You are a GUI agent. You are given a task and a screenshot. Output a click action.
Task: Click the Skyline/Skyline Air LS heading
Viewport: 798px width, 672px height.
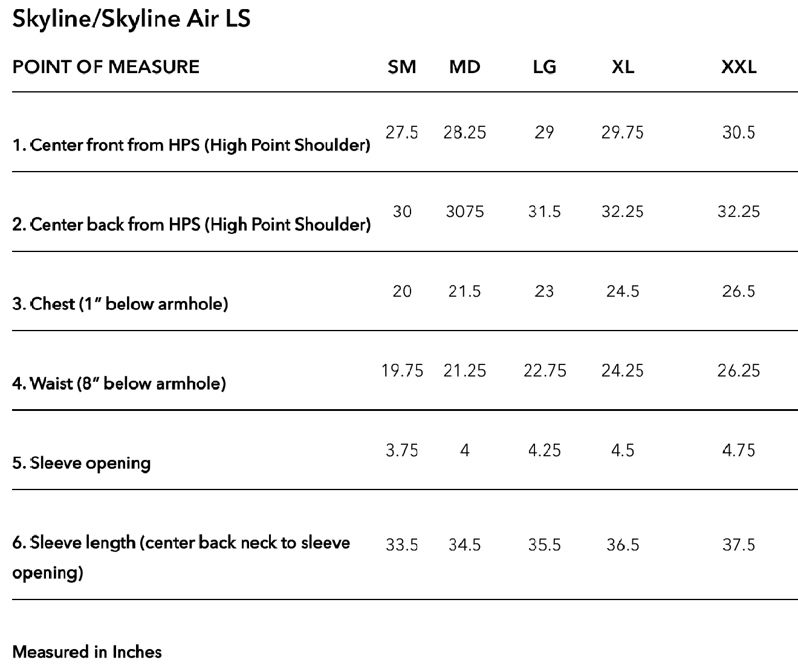point(131,19)
